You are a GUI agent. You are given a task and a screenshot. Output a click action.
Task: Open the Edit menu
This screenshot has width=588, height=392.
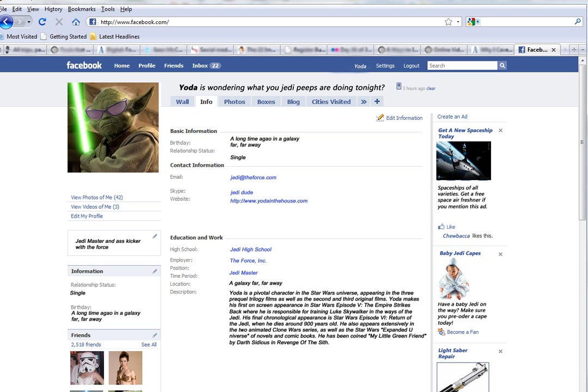(17, 9)
